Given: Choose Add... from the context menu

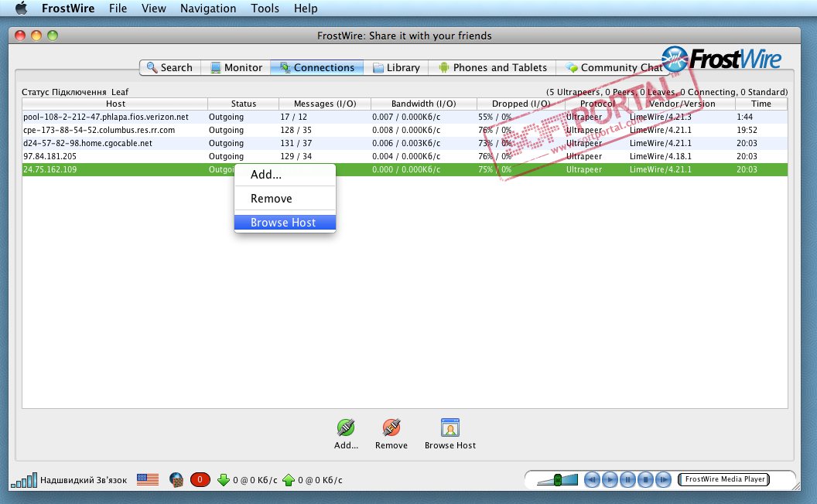Looking at the screenshot, I should [x=285, y=175].
